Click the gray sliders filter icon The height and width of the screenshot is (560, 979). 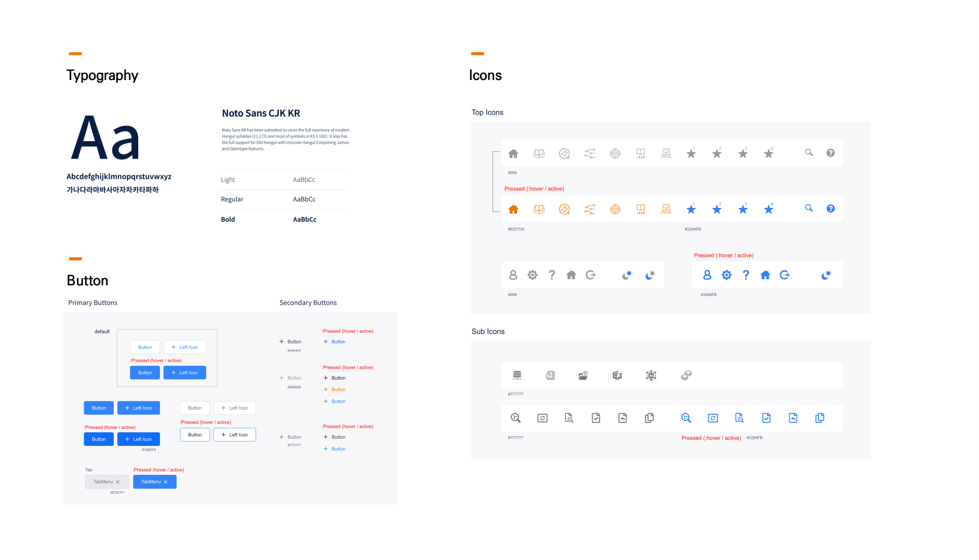pyautogui.click(x=589, y=153)
